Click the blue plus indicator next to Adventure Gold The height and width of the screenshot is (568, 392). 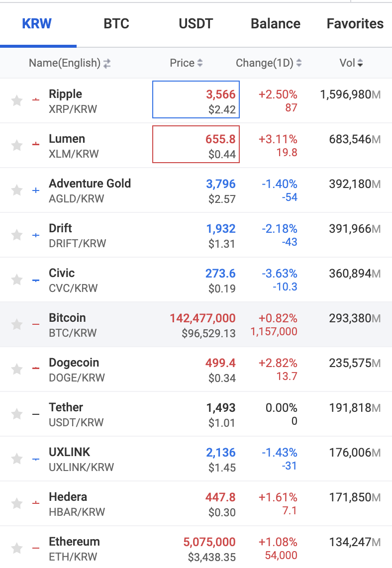tap(35, 189)
